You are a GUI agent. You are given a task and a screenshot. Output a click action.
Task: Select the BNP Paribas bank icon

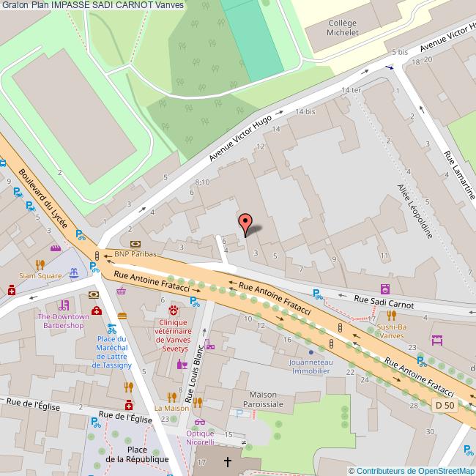pos(135,244)
